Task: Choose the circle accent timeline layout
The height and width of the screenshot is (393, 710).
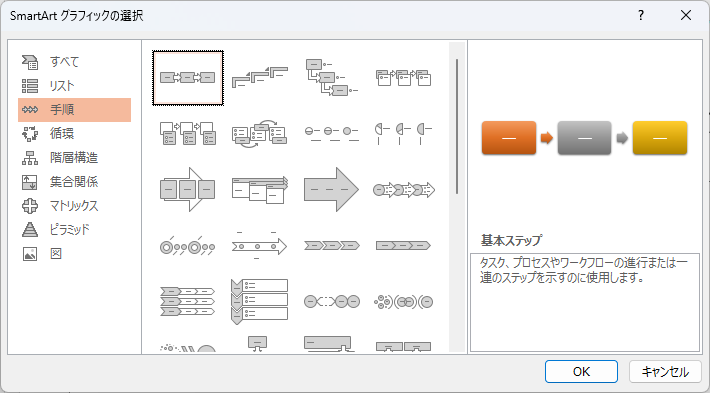Action: pos(188,246)
